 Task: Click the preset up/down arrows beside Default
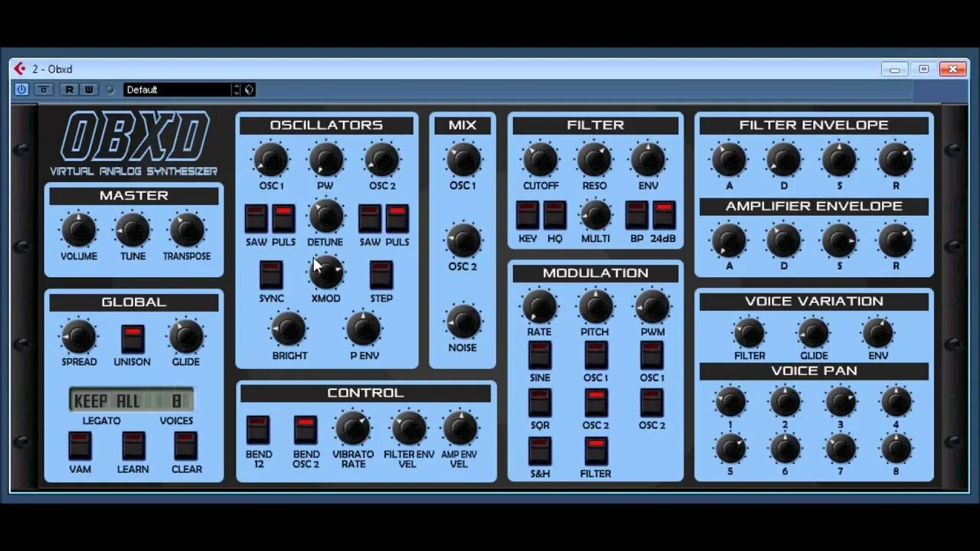click(x=236, y=90)
